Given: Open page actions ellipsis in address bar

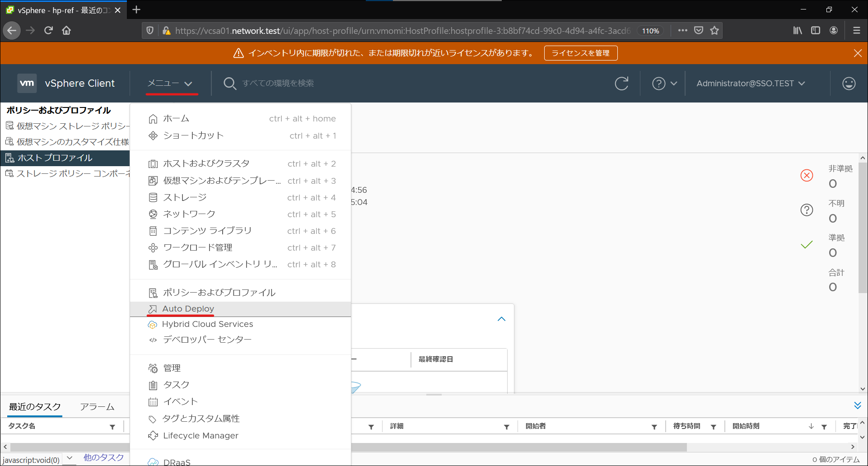Looking at the screenshot, I should tap(683, 30).
